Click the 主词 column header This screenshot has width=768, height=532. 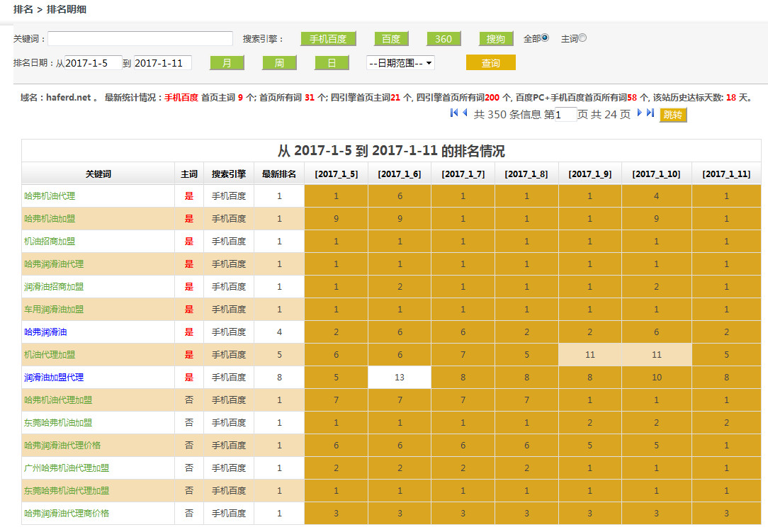tap(189, 174)
